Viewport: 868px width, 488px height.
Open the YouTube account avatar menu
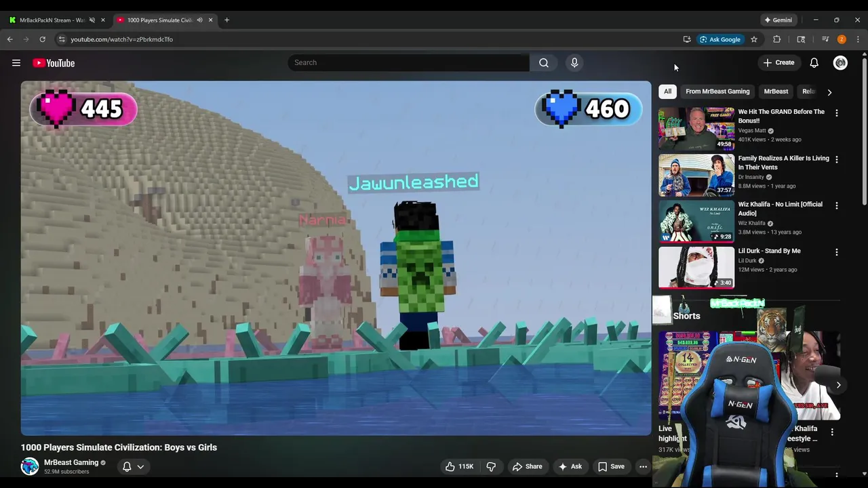(840, 62)
